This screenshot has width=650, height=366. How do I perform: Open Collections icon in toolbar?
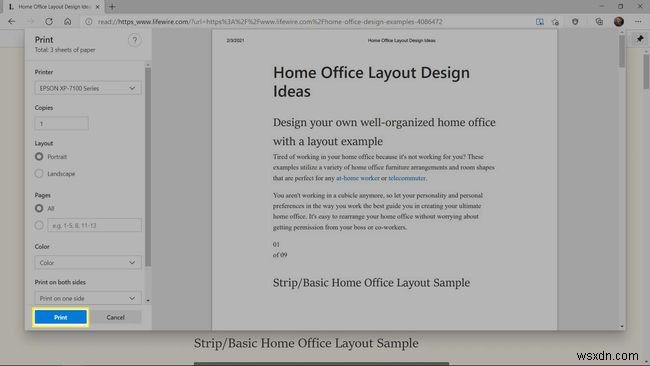599,22
